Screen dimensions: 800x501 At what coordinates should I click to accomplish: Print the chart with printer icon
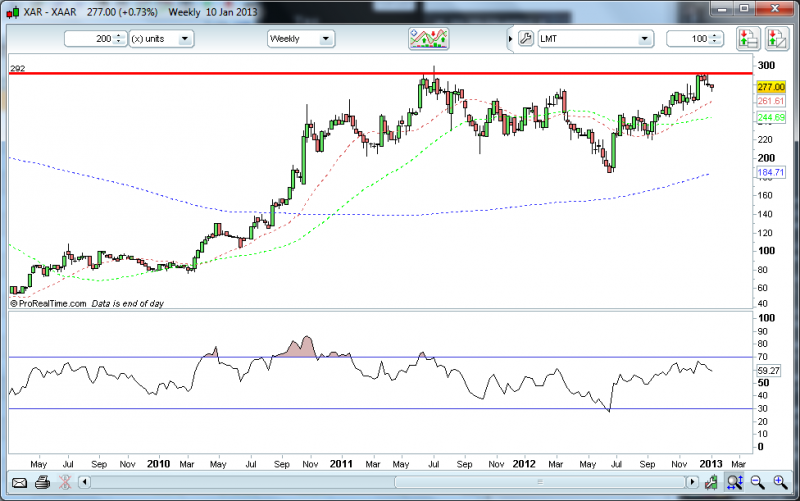coord(42,482)
